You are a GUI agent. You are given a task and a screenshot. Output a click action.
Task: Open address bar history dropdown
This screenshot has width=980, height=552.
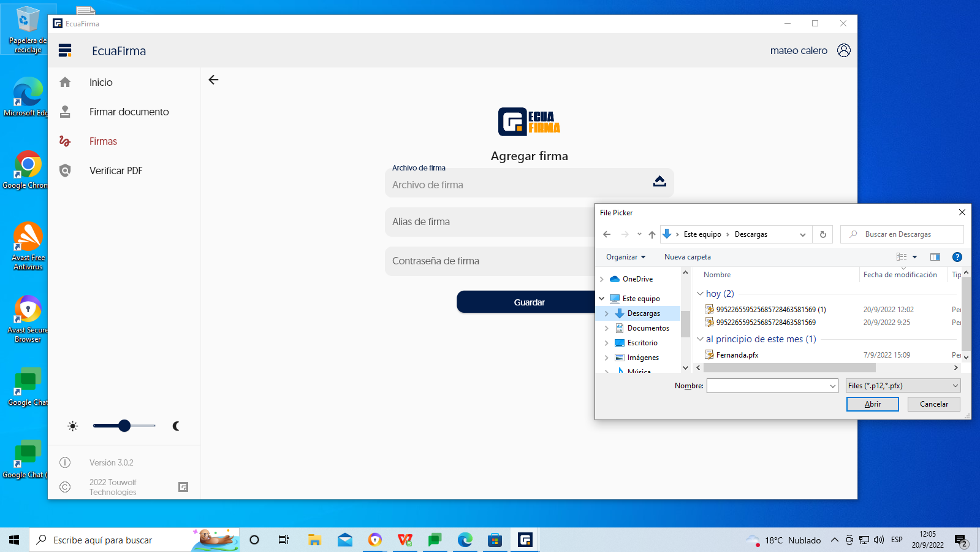803,234
